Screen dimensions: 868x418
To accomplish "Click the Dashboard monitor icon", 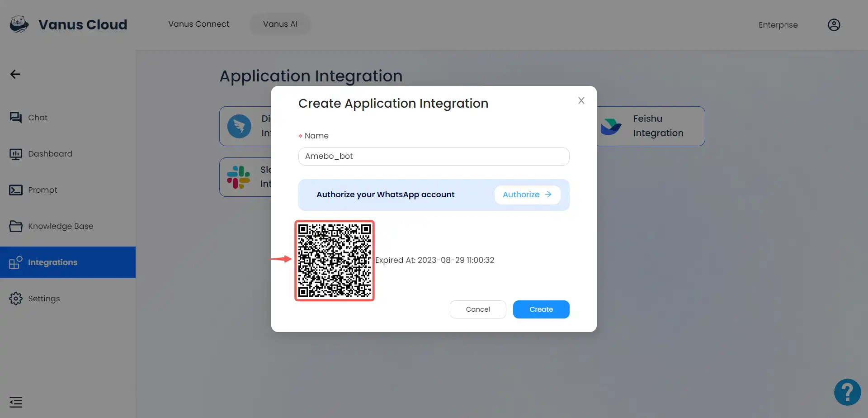I will click(16, 154).
